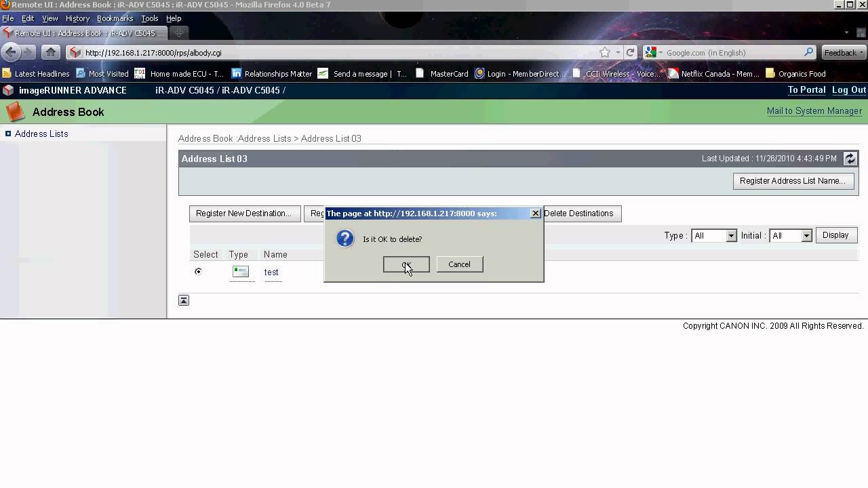Click the Name column header
The image size is (868, 488).
[x=275, y=255]
